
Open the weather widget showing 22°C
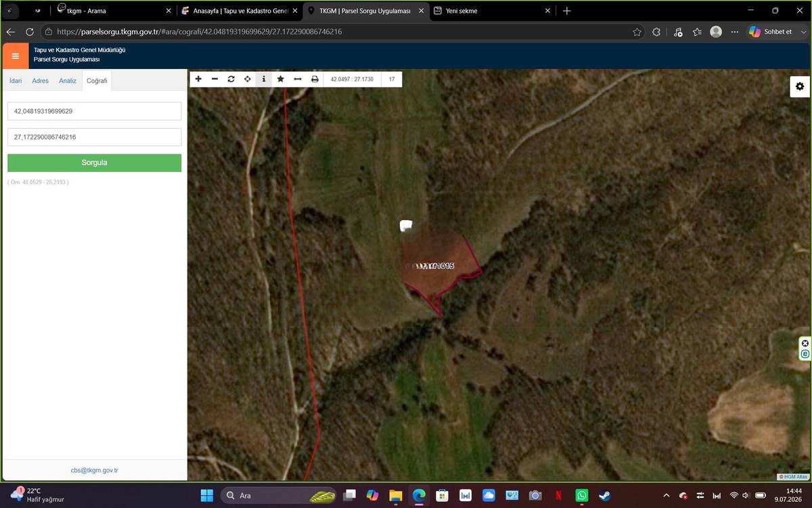[x=38, y=495]
